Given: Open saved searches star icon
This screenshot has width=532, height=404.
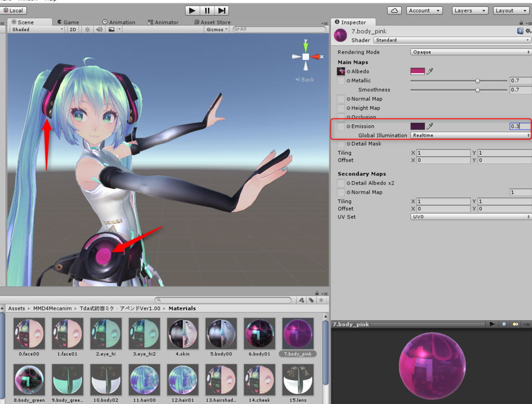Looking at the screenshot, I should pos(321,300).
